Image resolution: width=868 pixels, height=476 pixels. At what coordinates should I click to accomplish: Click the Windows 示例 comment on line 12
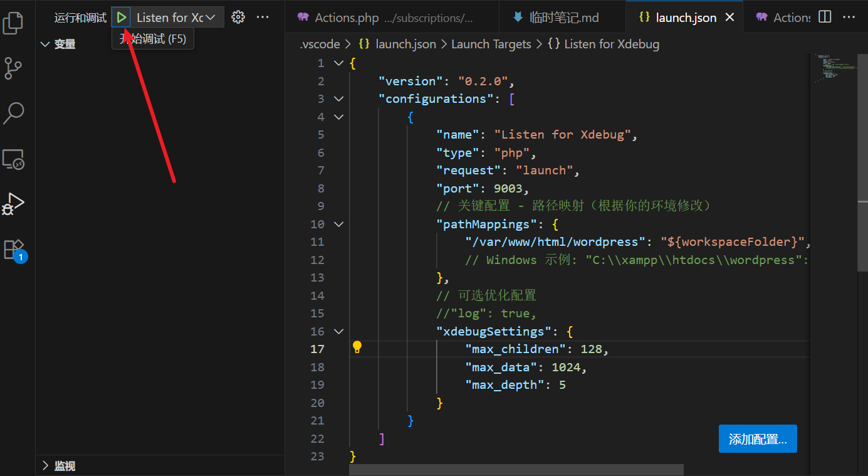click(637, 260)
